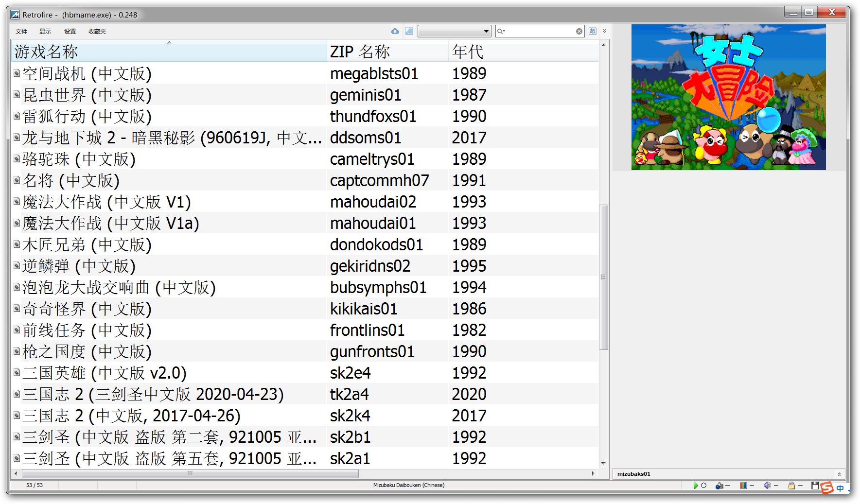The width and height of the screenshot is (860, 504).
Task: Click the row icon for 奇奇怪界 (中文版)
Action: [17, 308]
